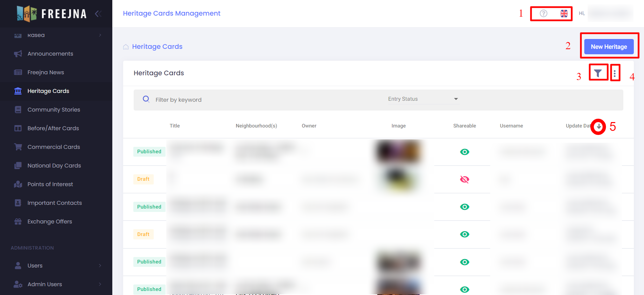Click the New Heritage button

(609, 47)
